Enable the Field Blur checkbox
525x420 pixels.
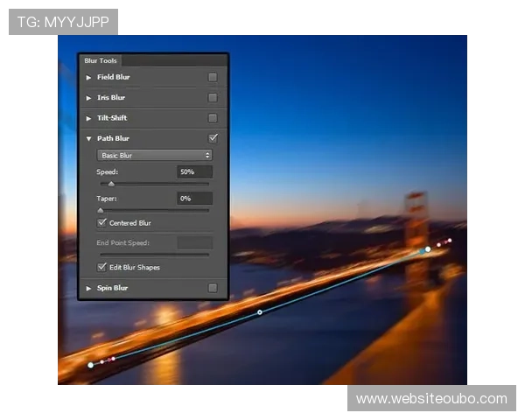[x=213, y=77]
